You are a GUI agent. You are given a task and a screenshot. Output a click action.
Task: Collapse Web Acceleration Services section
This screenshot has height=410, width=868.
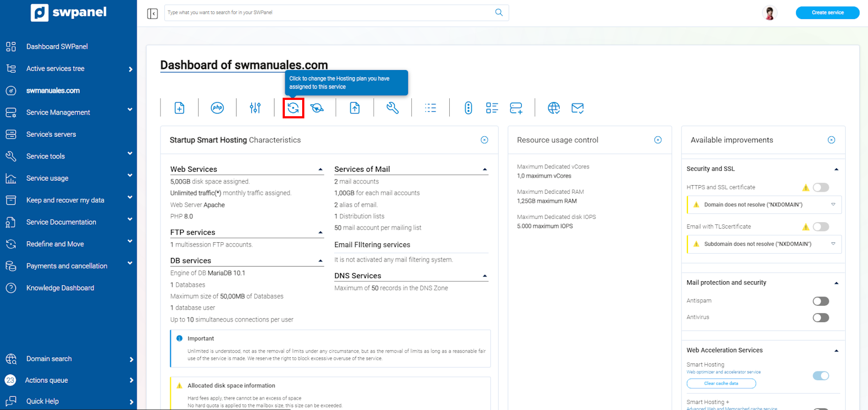click(x=837, y=351)
